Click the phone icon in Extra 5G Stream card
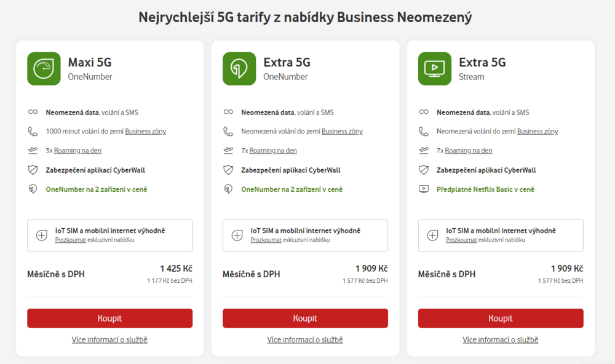Image resolution: width=615 pixels, height=364 pixels. click(424, 132)
